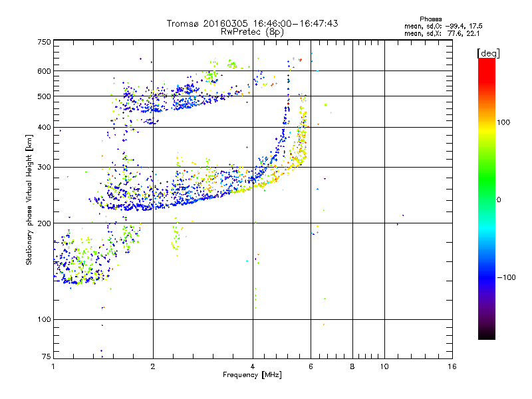Viewport: 532px width, 399px height.
Task: Click the '[deg]' colorbar unit label
Action: point(488,53)
